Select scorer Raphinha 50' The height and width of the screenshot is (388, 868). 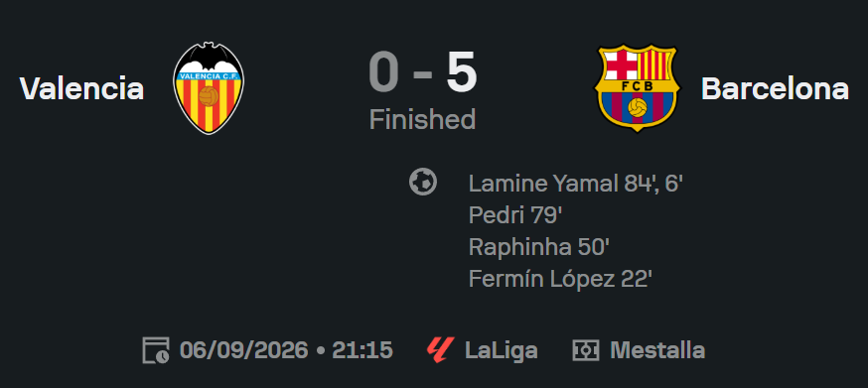click(x=539, y=247)
